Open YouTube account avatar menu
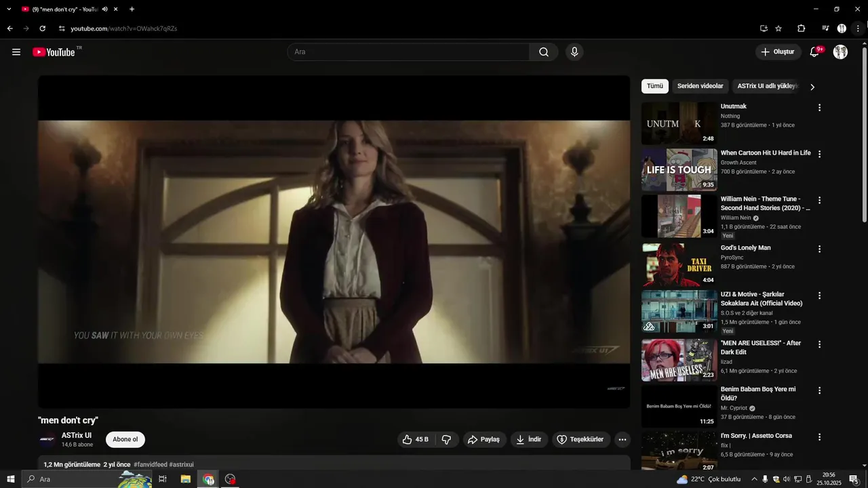Screen dimensions: 868x488 pos(840,52)
